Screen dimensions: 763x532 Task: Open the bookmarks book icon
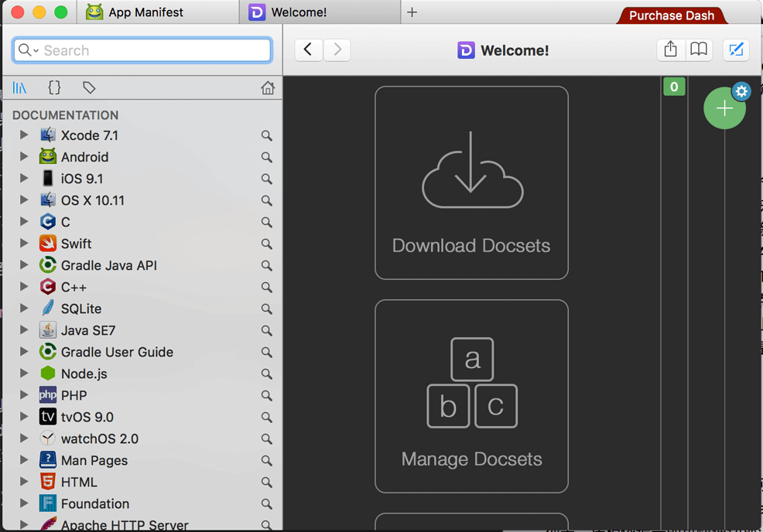coord(699,50)
